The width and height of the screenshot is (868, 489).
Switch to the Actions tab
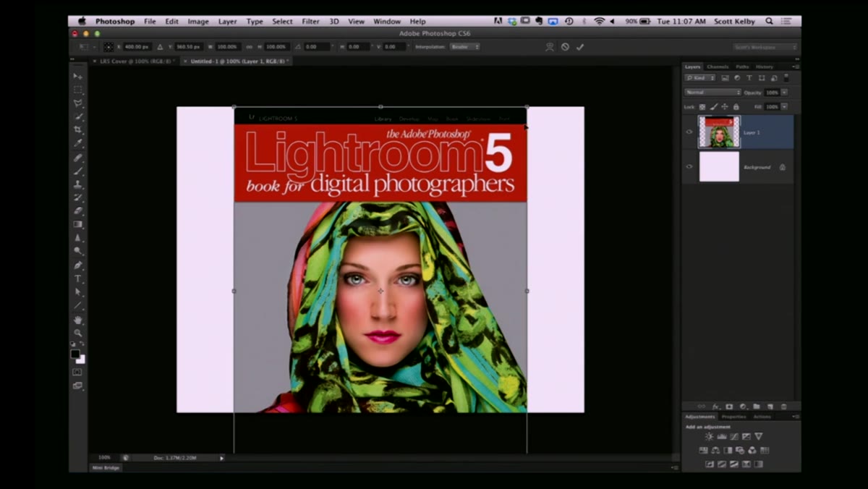click(762, 417)
